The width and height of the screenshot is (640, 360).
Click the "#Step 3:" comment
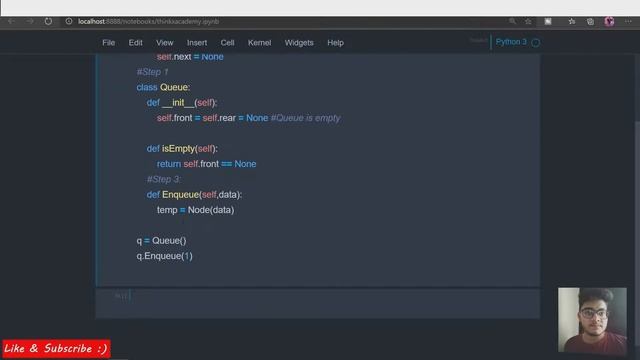pos(164,179)
